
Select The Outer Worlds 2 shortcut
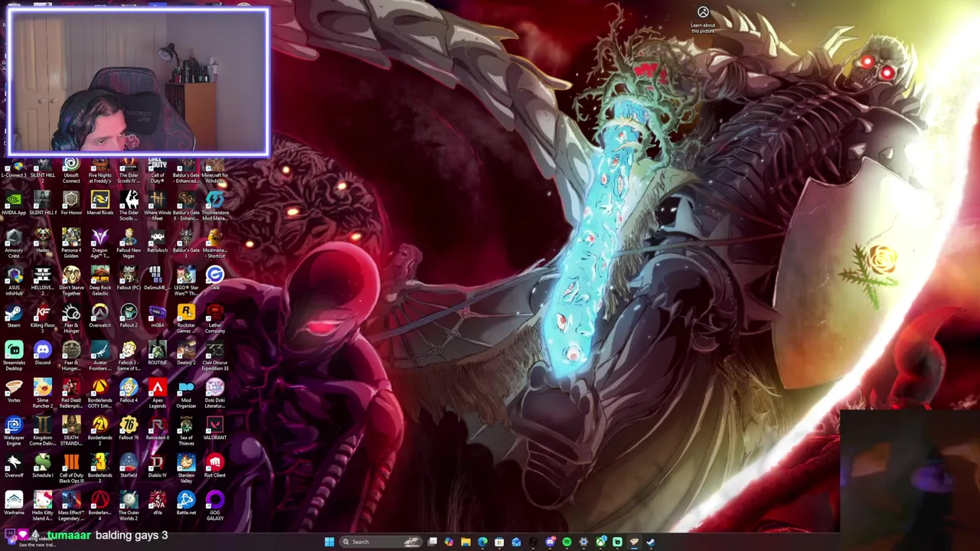coord(129,507)
